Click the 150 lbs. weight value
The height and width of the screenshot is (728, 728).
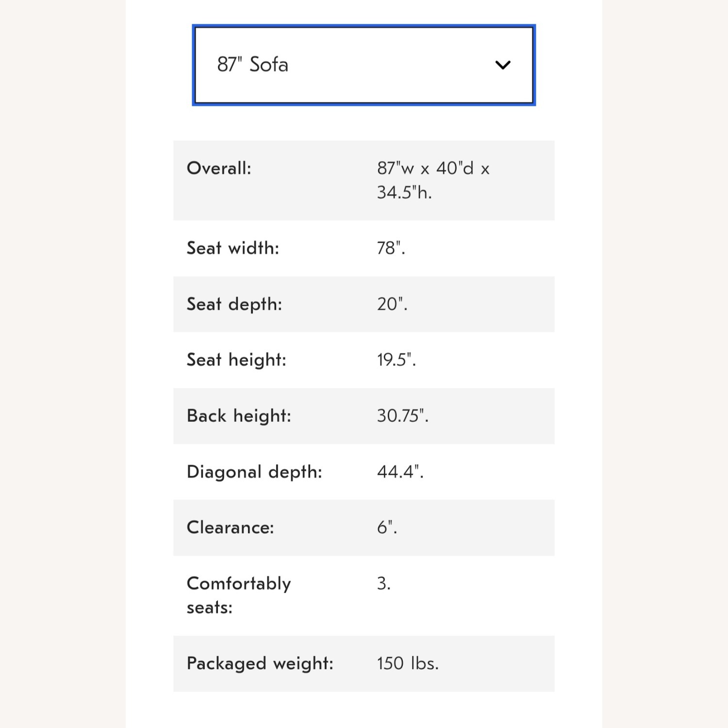tap(408, 663)
